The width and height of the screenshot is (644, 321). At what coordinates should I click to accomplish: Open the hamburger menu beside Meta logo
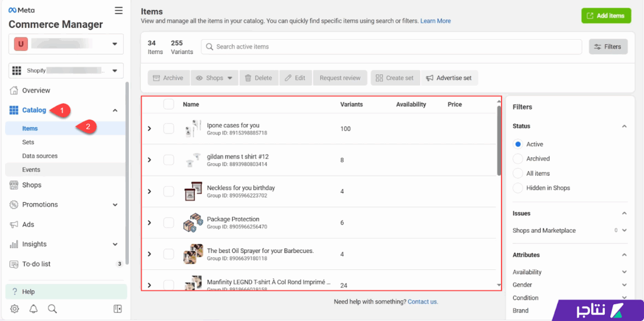click(119, 10)
